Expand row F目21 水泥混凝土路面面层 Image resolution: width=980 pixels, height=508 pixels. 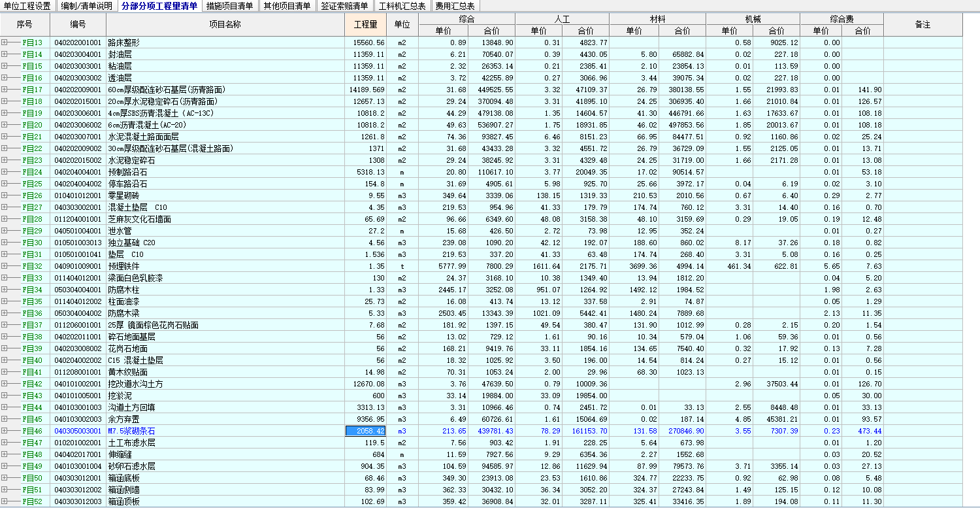point(4,137)
